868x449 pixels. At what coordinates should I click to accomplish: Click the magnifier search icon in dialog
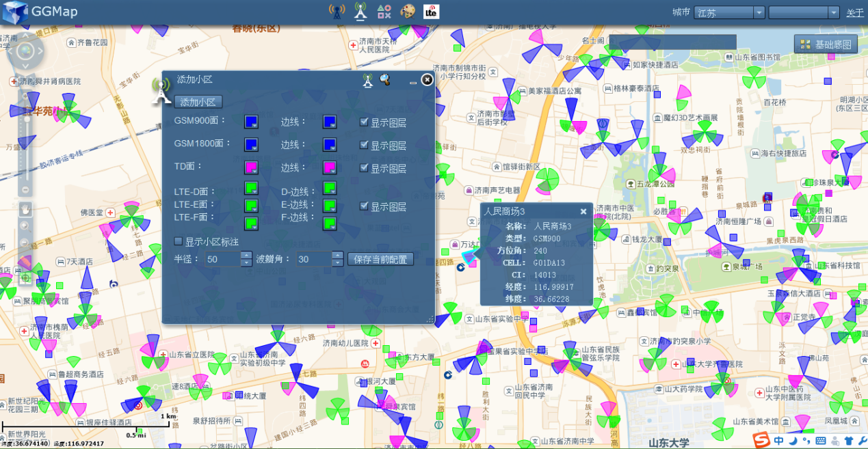[385, 80]
